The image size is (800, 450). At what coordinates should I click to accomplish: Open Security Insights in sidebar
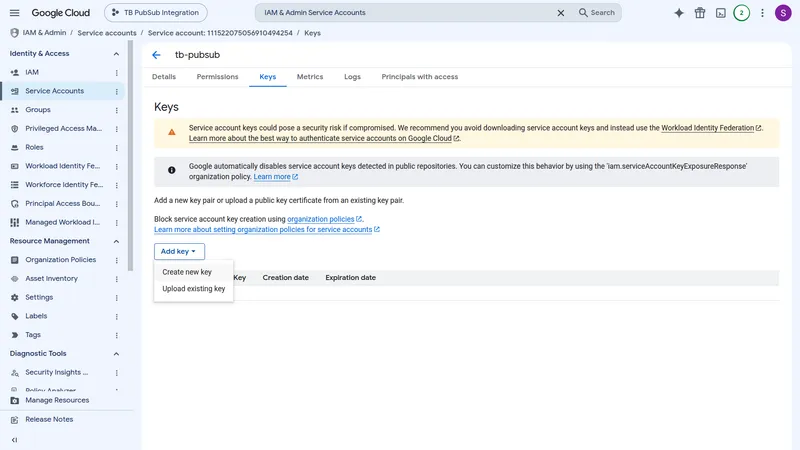tap(56, 372)
